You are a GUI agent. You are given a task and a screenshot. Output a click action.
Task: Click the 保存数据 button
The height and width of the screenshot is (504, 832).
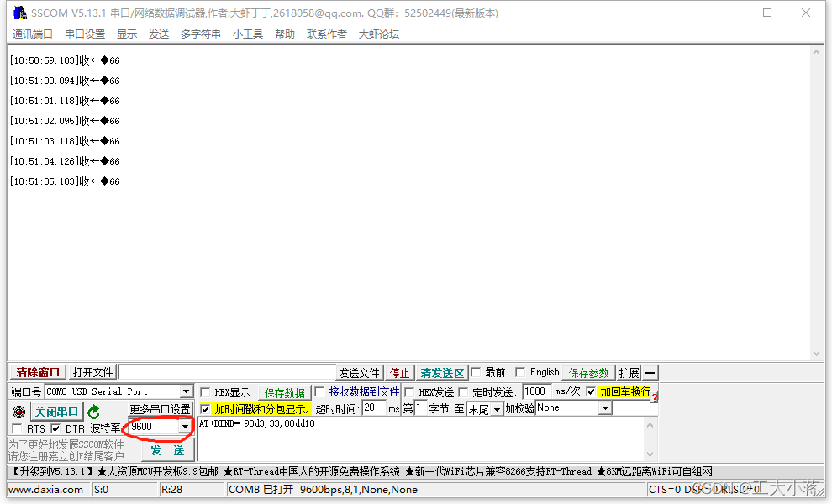(285, 393)
